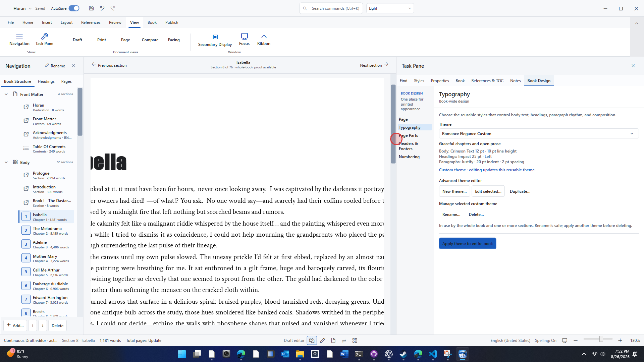Switch to the References ribbon tab
The width and height of the screenshot is (644, 362).
(x=91, y=22)
